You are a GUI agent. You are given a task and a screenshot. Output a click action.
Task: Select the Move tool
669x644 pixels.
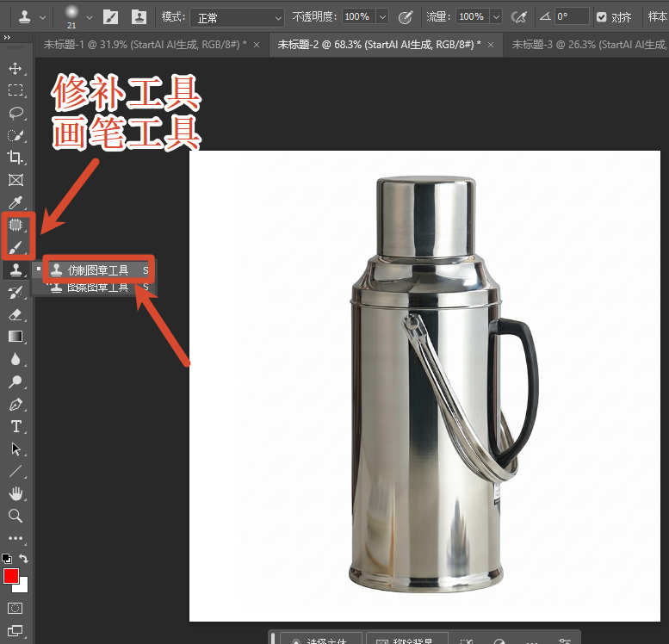pos(15,68)
